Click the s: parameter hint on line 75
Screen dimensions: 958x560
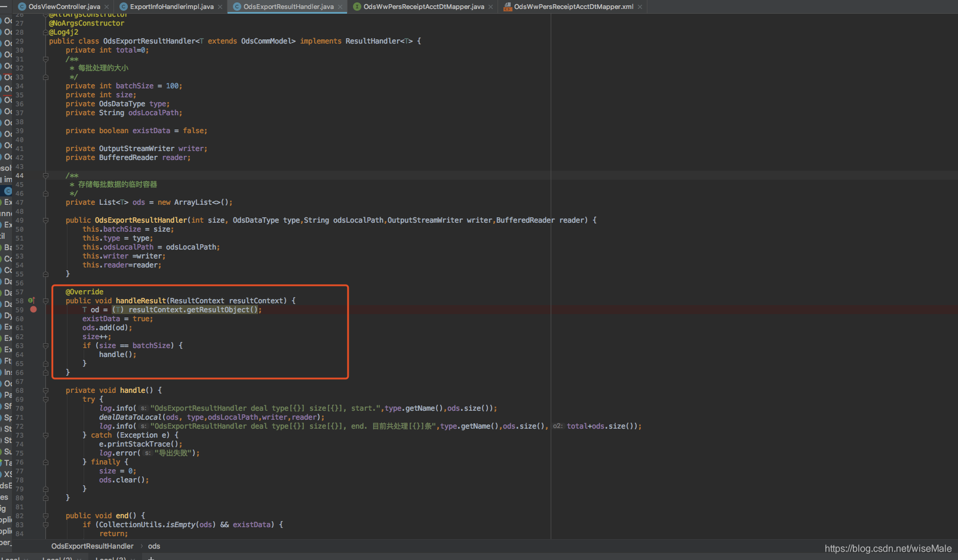(x=148, y=453)
